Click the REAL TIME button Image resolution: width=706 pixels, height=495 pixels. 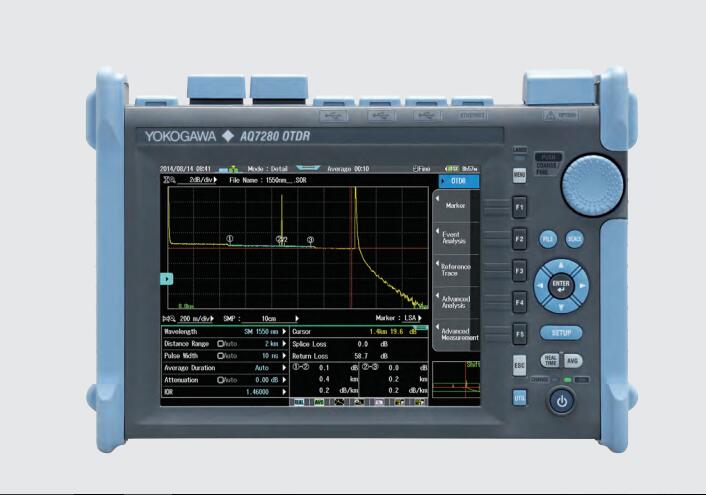(550, 361)
